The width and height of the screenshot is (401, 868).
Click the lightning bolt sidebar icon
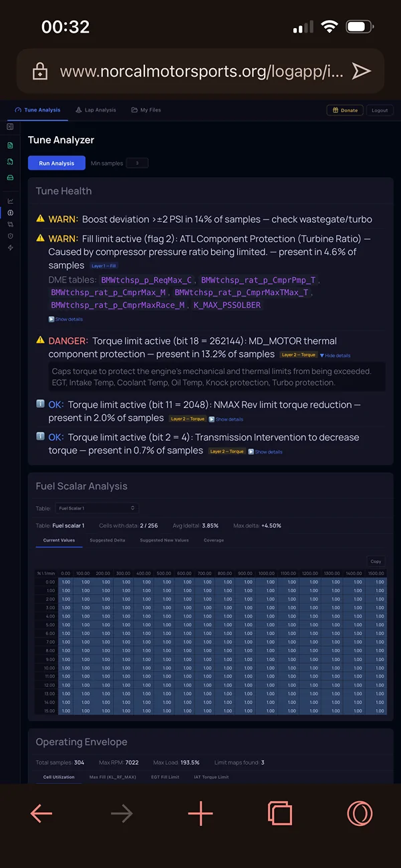tap(10, 248)
